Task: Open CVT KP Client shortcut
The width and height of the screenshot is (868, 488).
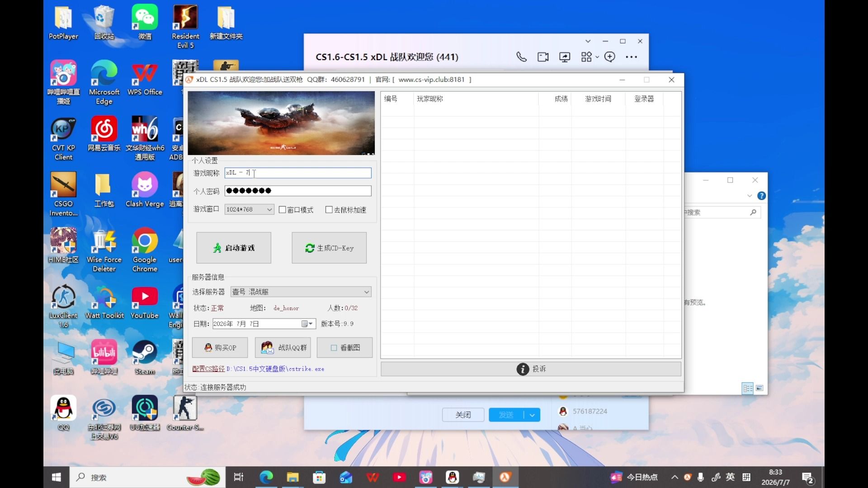Action: [x=63, y=138]
